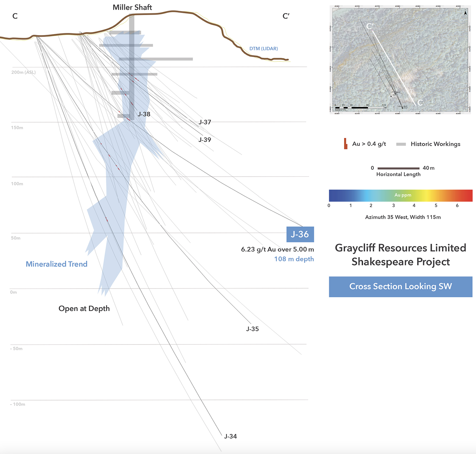Toggle visibility of the Mineralized Trend
The height and width of the screenshot is (454, 476).
56,264
